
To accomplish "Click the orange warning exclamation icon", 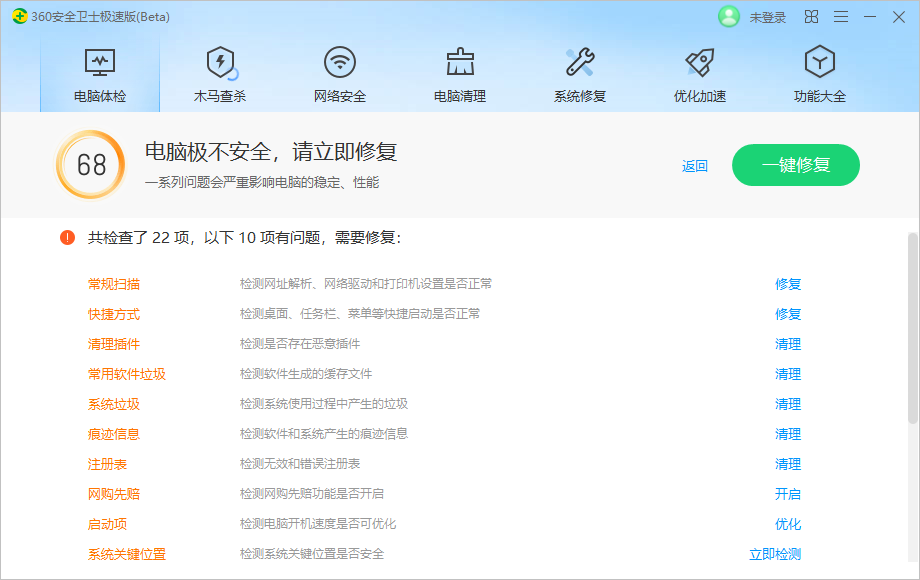I will [67, 238].
